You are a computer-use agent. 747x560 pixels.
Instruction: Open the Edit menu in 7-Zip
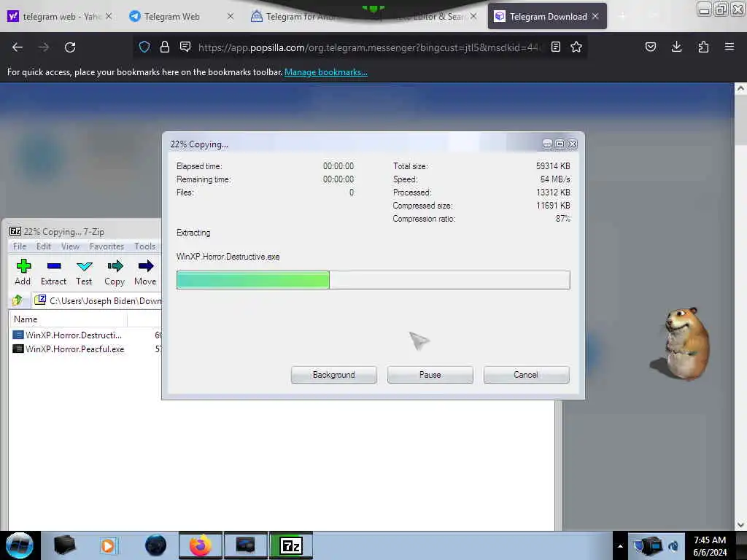(x=43, y=246)
